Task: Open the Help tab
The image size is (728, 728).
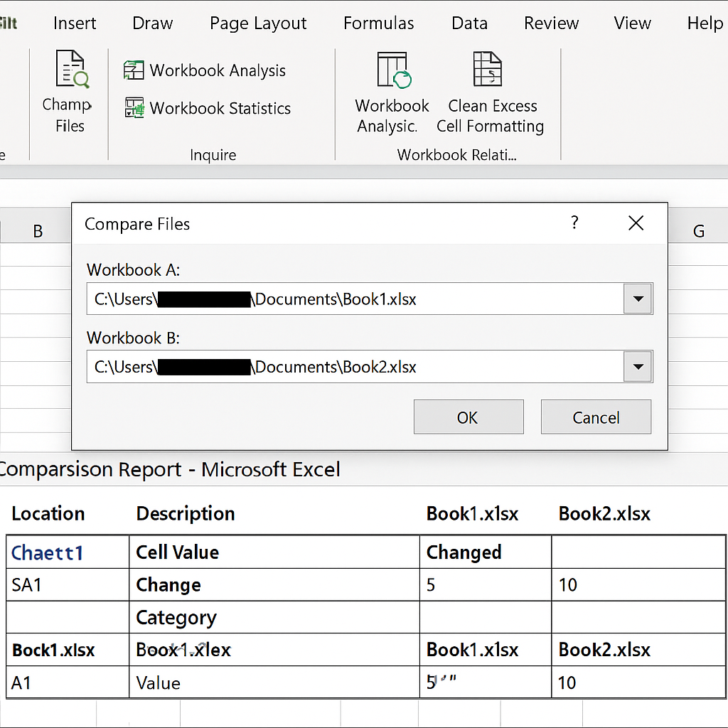Action: tap(705, 23)
